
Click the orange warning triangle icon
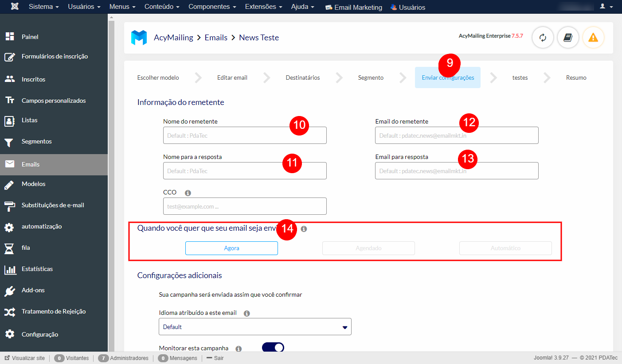tap(593, 38)
